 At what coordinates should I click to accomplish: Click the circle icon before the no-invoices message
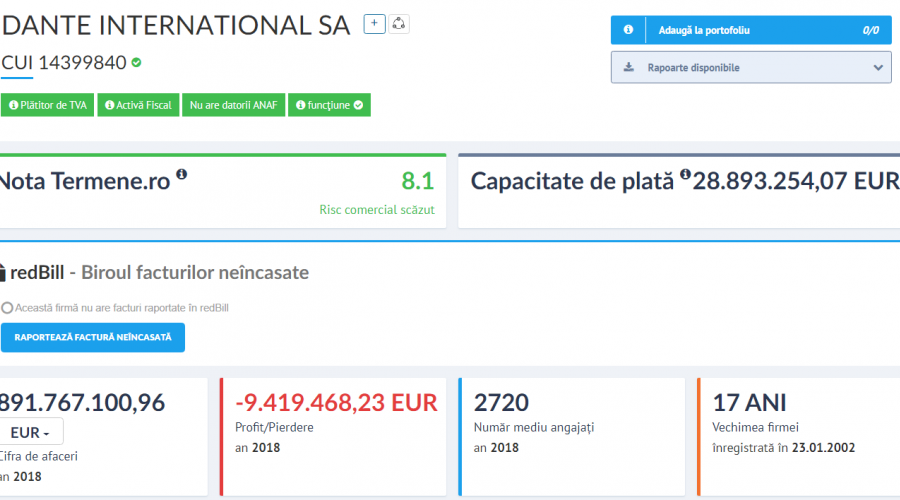point(7,308)
